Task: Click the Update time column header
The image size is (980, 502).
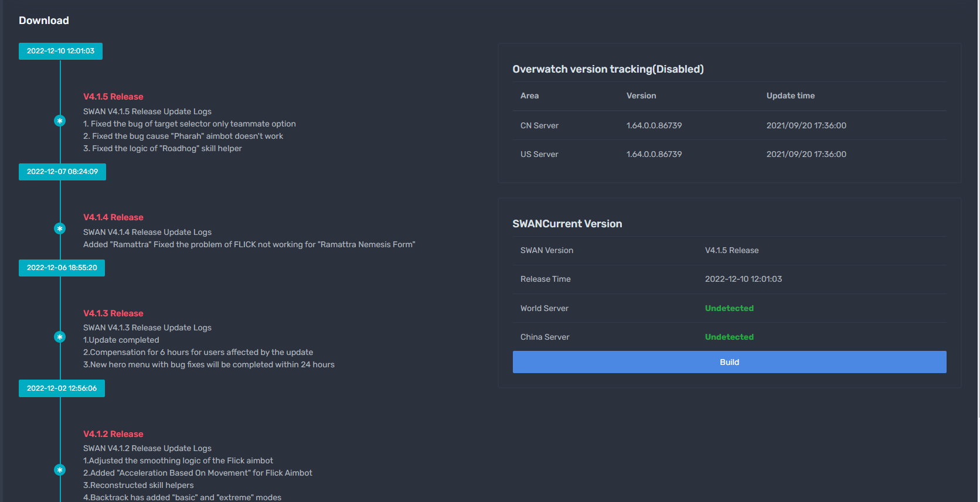Action: (790, 95)
